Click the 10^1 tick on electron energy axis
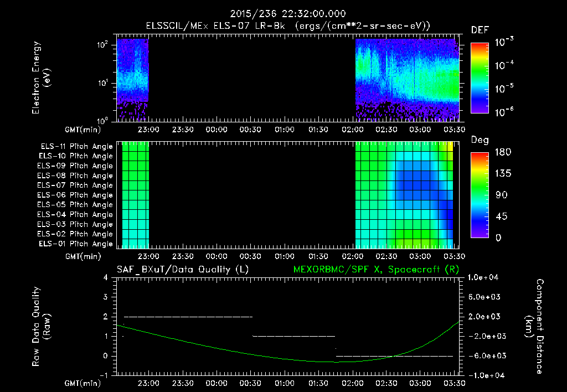This screenshot has width=567, height=392. coord(102,83)
